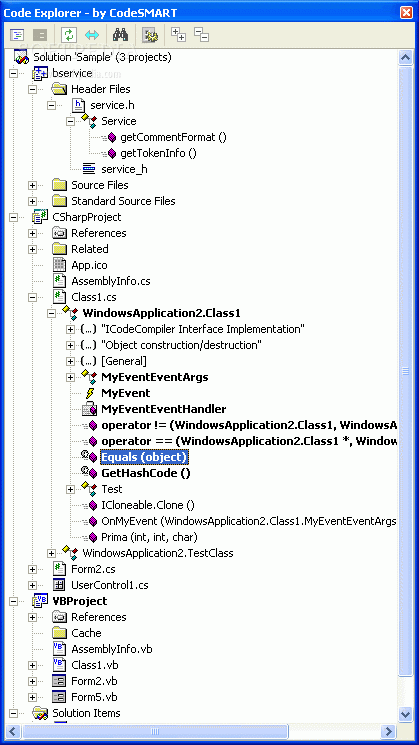Expand the [General] region
The image size is (419, 745).
tap(70, 362)
